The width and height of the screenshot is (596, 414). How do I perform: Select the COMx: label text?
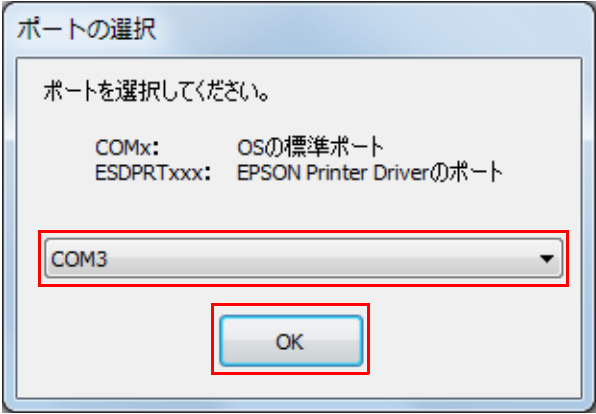[x=127, y=148]
